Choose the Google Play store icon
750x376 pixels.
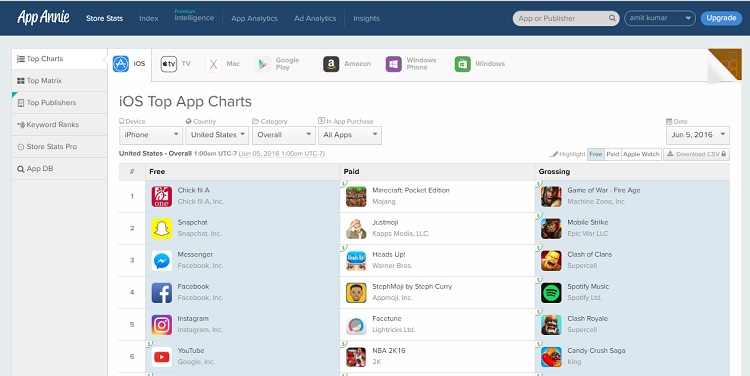coord(263,64)
